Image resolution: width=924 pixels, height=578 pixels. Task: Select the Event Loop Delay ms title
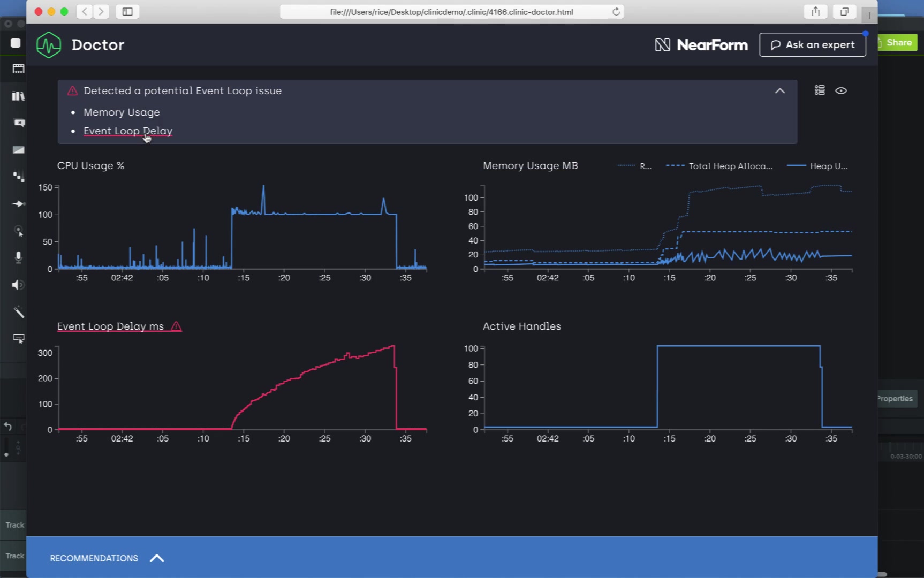click(110, 326)
